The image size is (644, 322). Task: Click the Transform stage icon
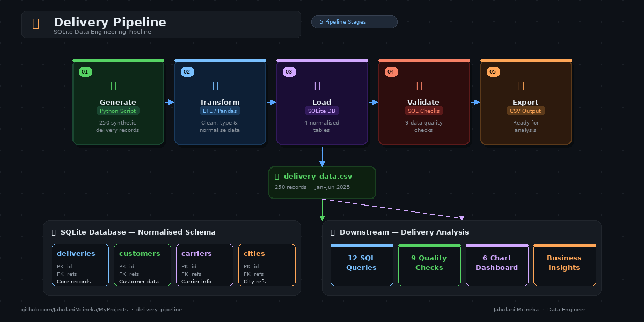point(215,85)
